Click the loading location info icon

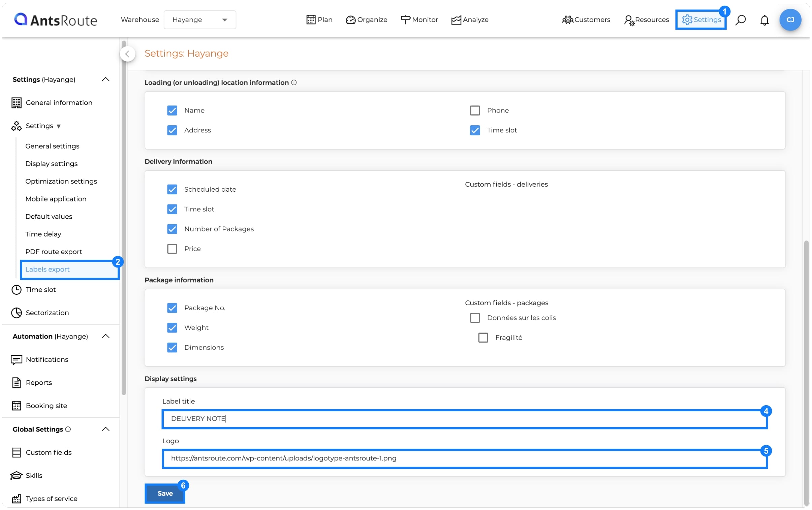(294, 83)
